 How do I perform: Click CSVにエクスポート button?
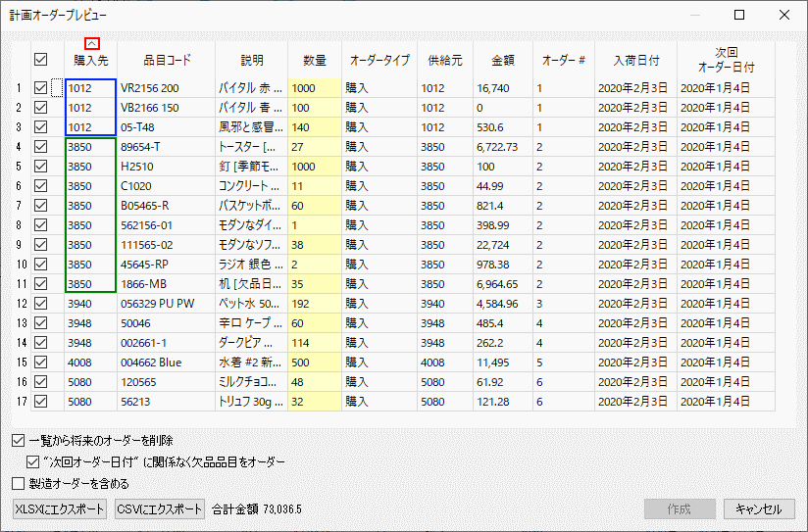pyautogui.click(x=160, y=509)
